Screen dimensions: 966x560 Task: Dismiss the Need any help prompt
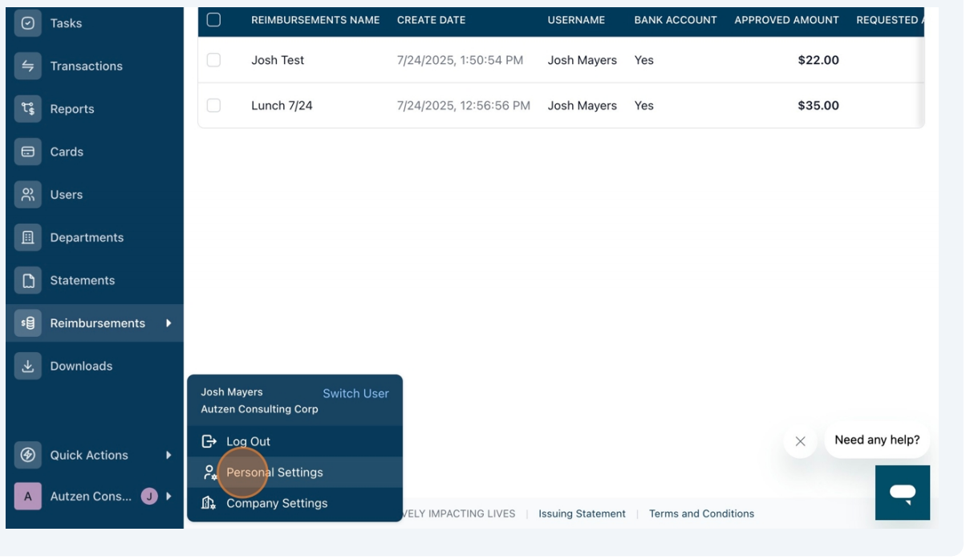pos(800,441)
